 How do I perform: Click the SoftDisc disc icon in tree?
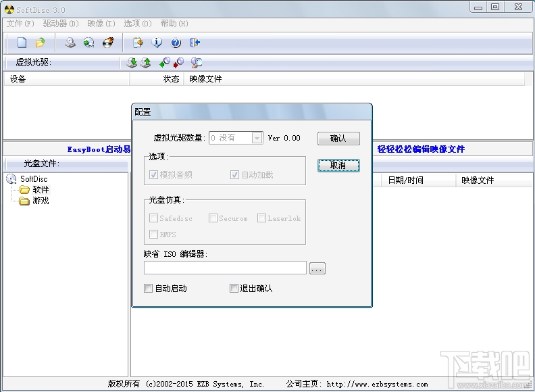(11, 178)
